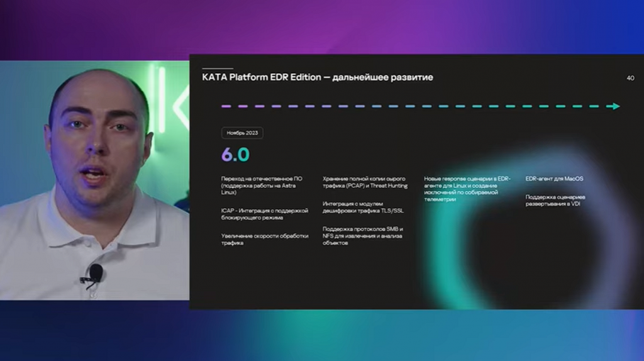Click the presenter's video feed

point(94,181)
